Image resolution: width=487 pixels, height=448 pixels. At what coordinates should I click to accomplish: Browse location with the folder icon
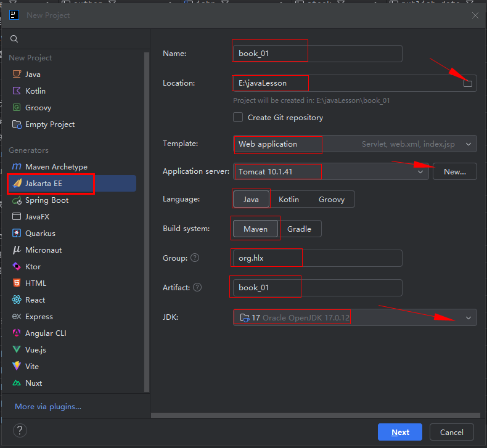[x=468, y=83]
